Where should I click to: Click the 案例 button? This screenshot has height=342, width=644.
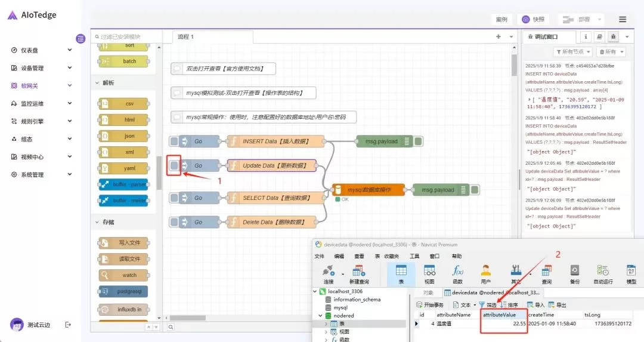click(x=501, y=19)
